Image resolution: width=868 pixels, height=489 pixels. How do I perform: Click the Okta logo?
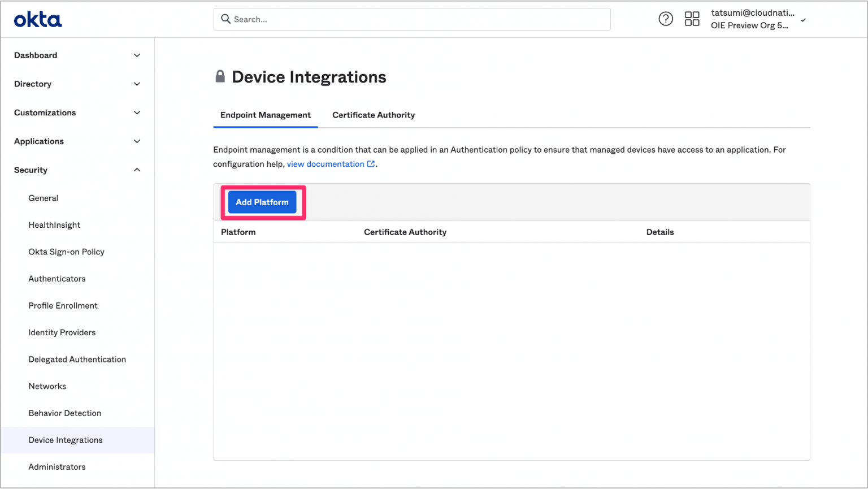pyautogui.click(x=37, y=18)
